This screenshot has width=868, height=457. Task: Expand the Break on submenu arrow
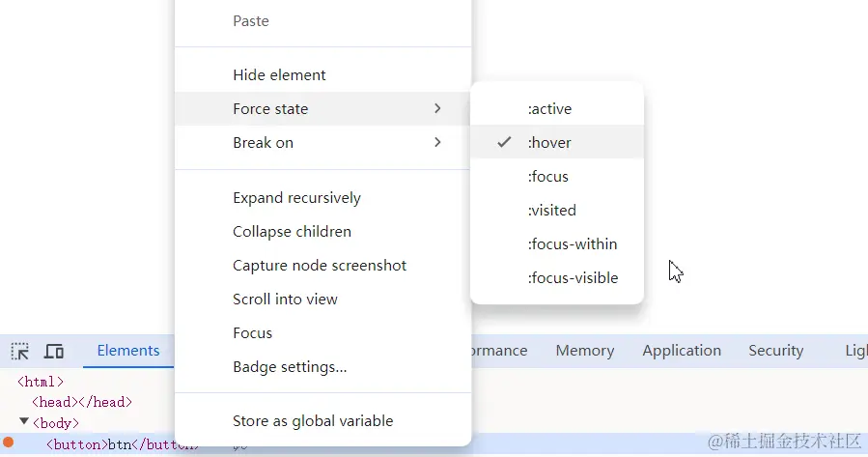[x=437, y=143]
